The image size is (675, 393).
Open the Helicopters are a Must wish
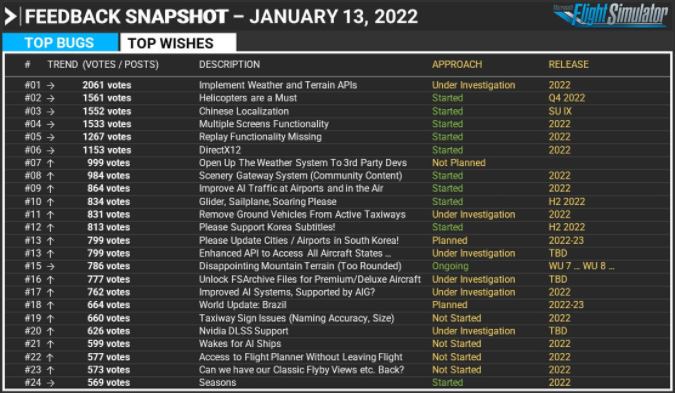click(248, 98)
